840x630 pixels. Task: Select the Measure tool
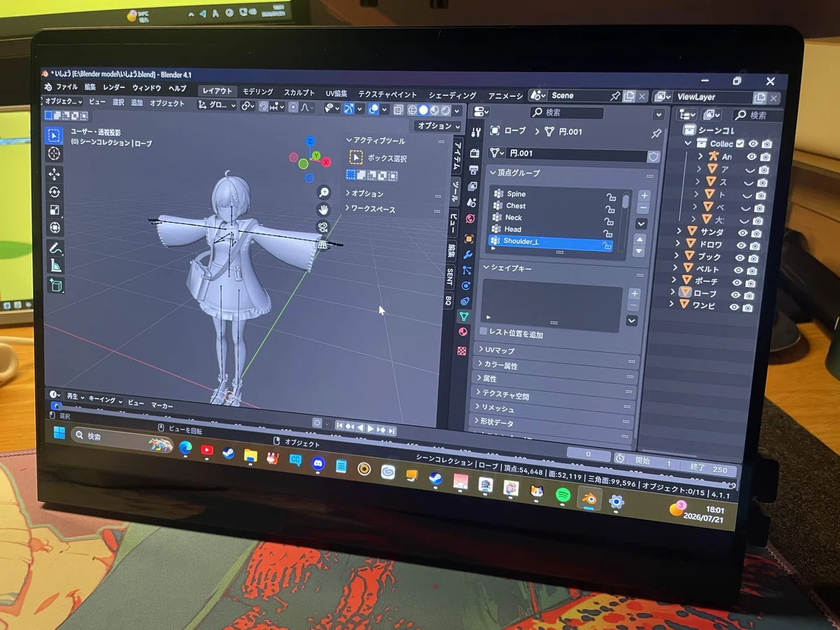point(55,266)
